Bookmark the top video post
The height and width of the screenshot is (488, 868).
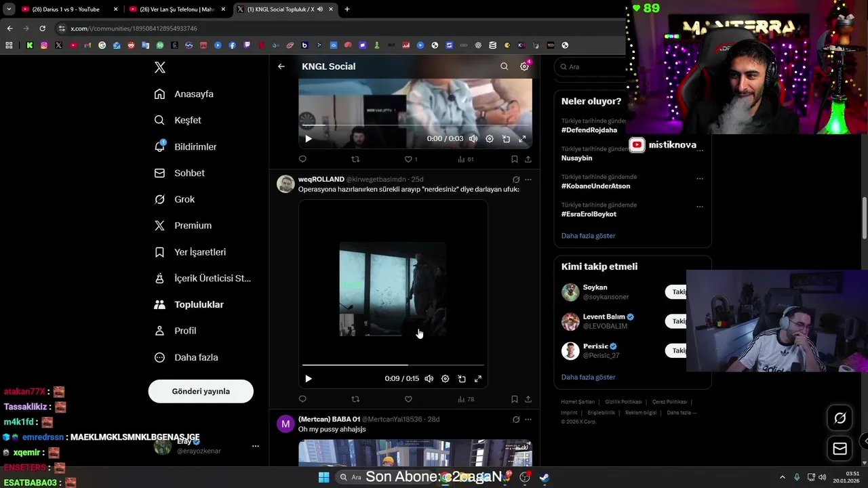tap(514, 159)
